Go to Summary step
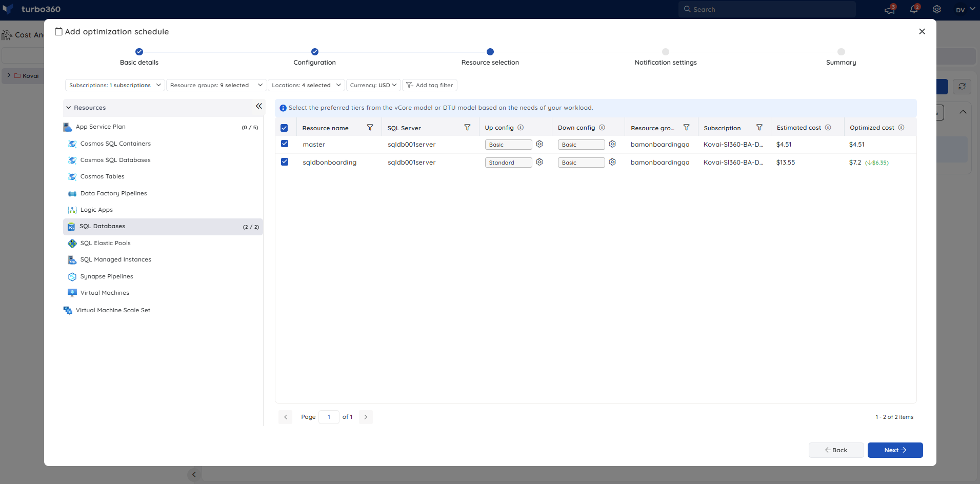980x484 pixels. 841,56
